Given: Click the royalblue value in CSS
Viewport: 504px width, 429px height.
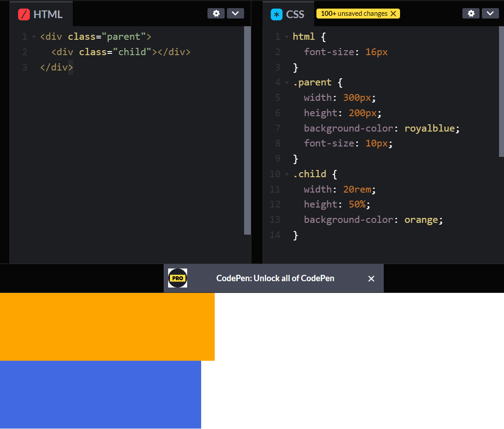Looking at the screenshot, I should pos(429,128).
